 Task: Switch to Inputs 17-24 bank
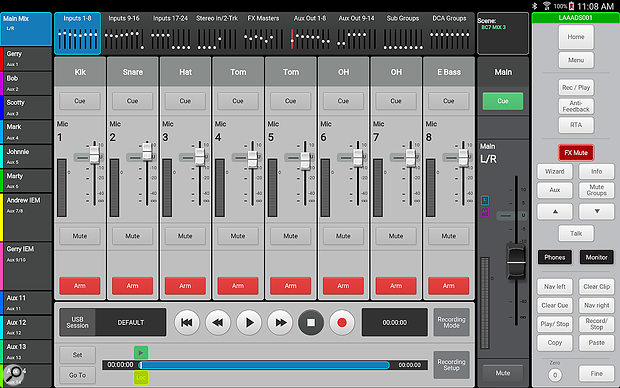coord(170,33)
